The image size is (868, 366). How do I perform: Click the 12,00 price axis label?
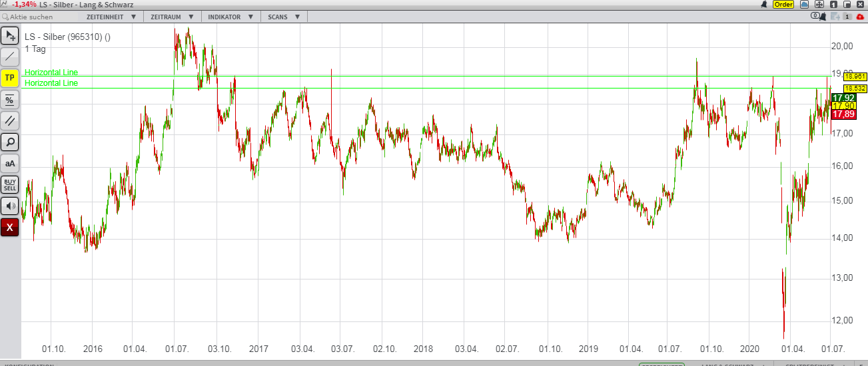pos(842,320)
